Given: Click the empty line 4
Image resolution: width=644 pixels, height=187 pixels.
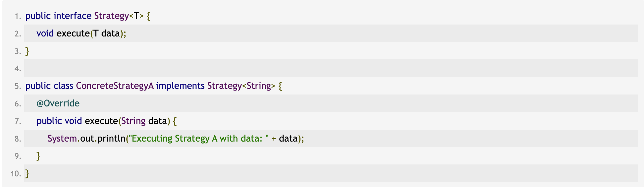Looking at the screenshot, I should coord(331,68).
